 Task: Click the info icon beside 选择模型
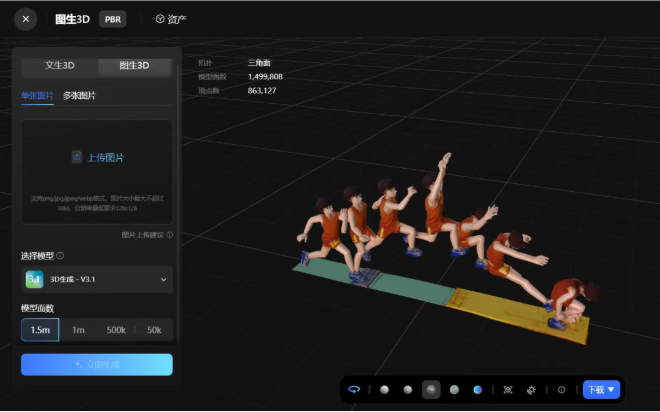[60, 255]
